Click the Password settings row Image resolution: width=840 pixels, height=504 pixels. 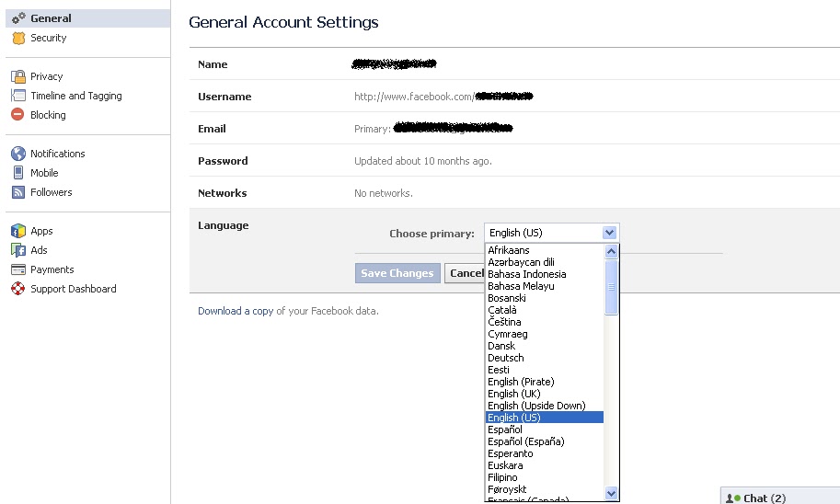[x=514, y=161]
